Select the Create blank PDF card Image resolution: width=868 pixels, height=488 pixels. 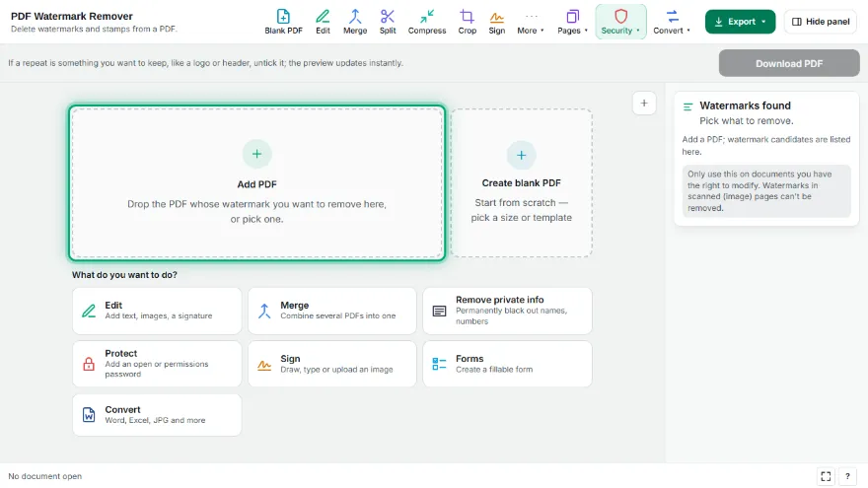tap(522, 183)
